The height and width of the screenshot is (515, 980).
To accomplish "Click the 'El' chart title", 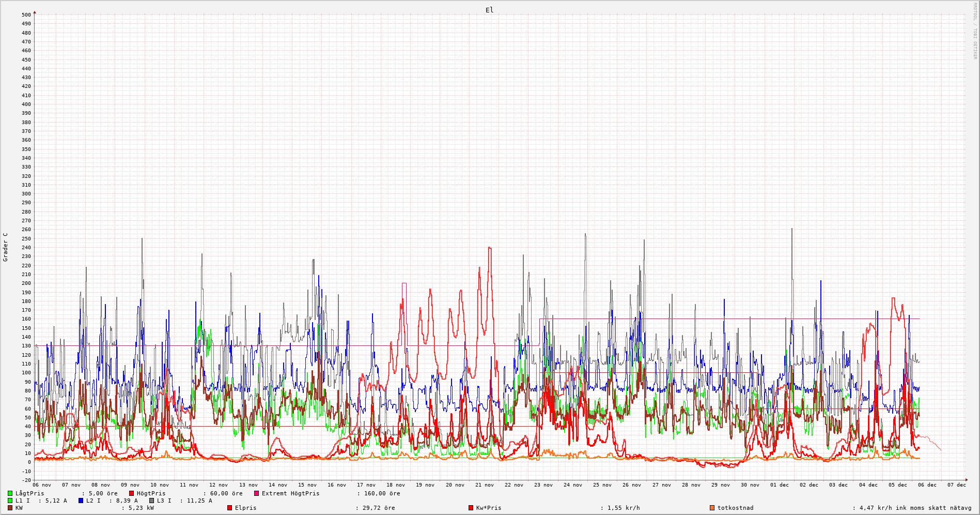I will (x=489, y=10).
